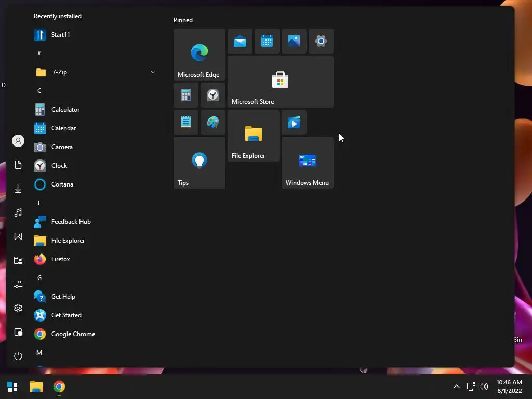Click the G letter header
The width and height of the screenshot is (532, 399).
point(39,278)
